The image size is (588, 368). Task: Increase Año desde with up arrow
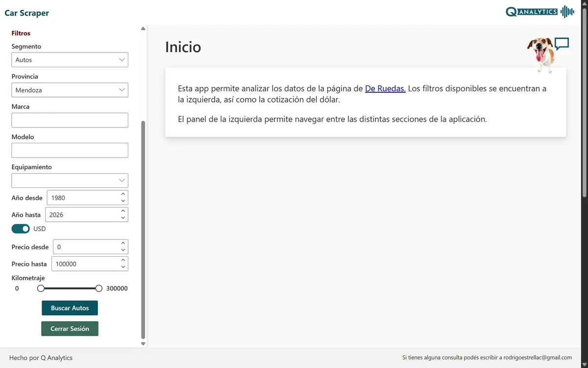(123, 194)
